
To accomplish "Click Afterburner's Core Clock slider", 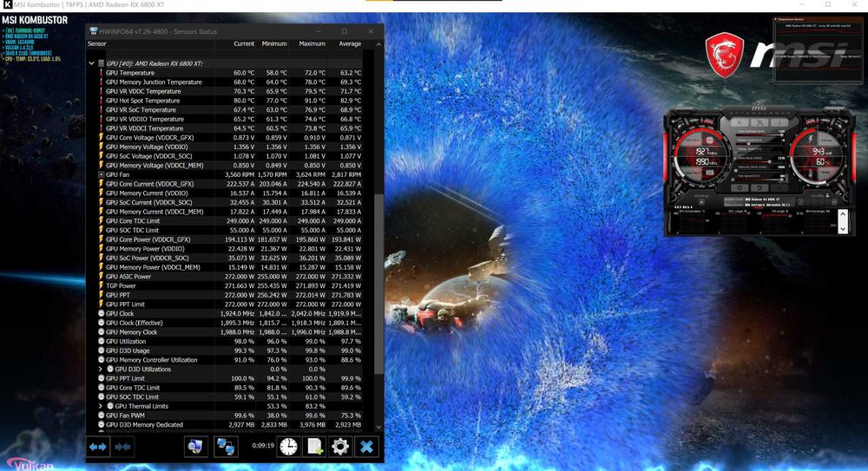I will 759,161.
